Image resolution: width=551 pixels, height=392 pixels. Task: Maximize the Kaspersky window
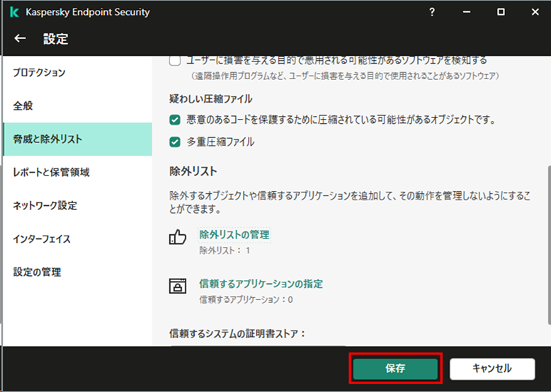(501, 12)
